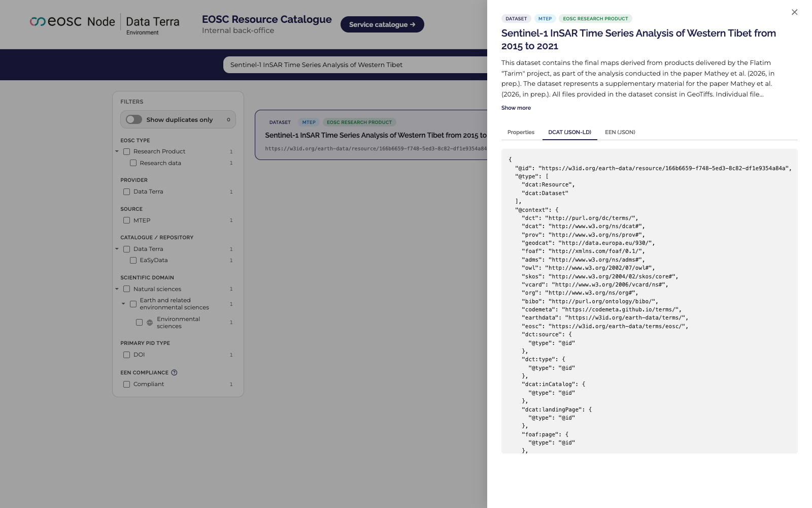Viewport: 812px width, 508px height.
Task: Click the MTEP tag in the side panel
Action: click(545, 19)
